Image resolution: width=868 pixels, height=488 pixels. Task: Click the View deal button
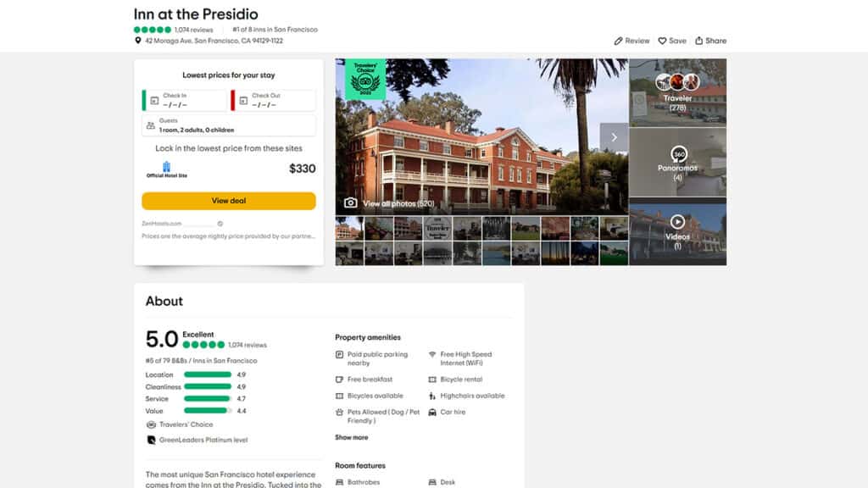click(x=227, y=201)
